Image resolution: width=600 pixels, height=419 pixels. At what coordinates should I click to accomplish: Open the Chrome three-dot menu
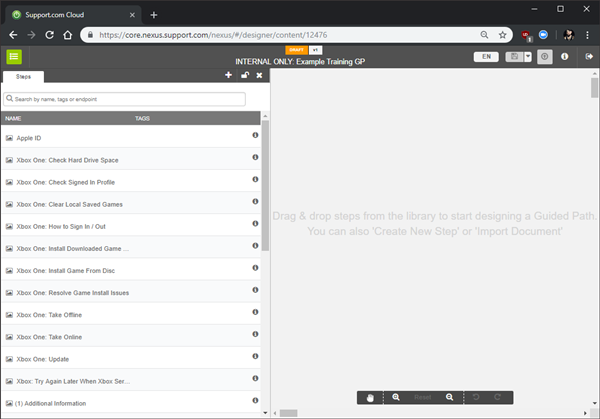pos(587,35)
